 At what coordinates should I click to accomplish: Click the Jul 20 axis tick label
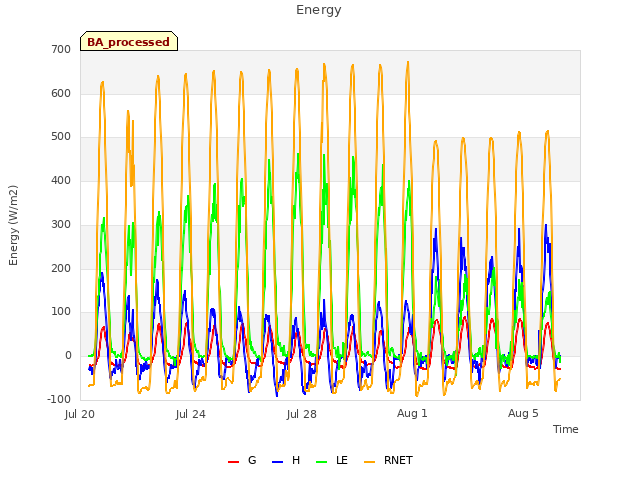pyautogui.click(x=80, y=414)
